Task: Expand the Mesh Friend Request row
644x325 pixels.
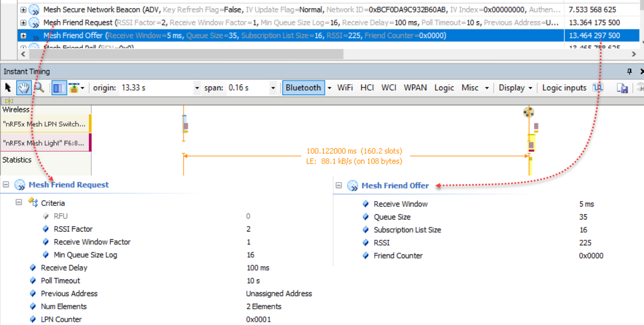Action: [23, 23]
